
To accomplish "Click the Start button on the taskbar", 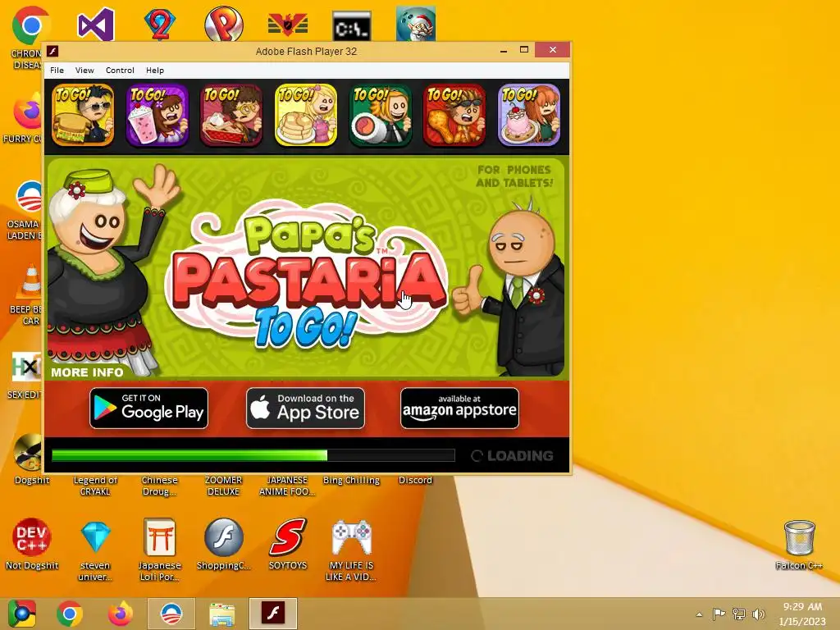I will [21, 614].
